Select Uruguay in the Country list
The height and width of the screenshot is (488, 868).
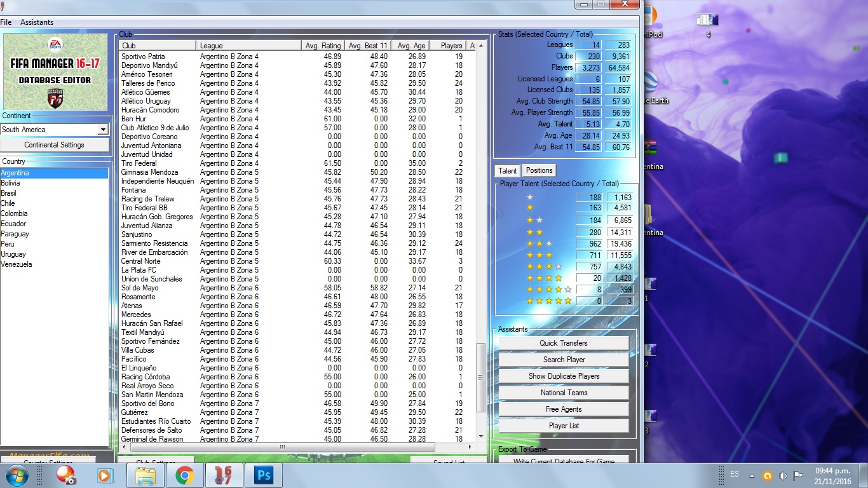[x=54, y=254]
